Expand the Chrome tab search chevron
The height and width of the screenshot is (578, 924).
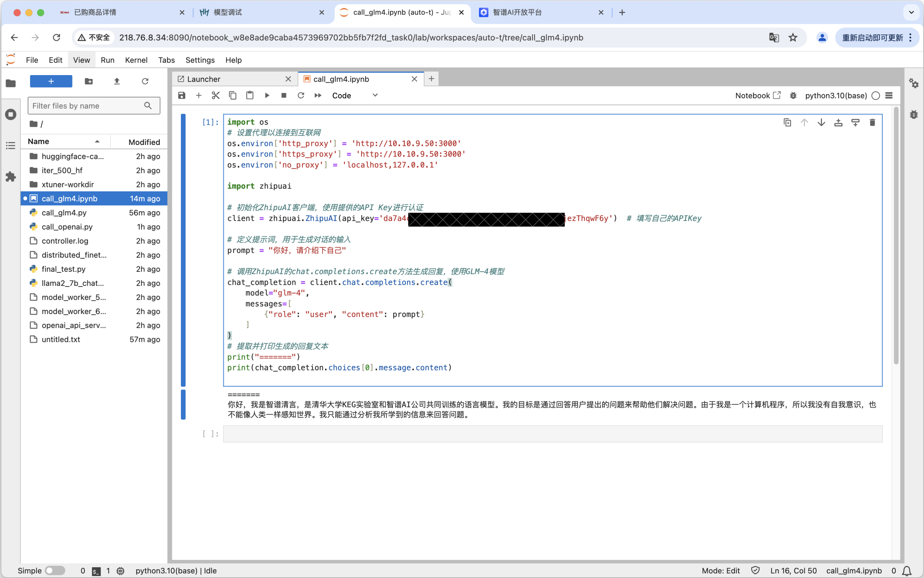coord(911,12)
